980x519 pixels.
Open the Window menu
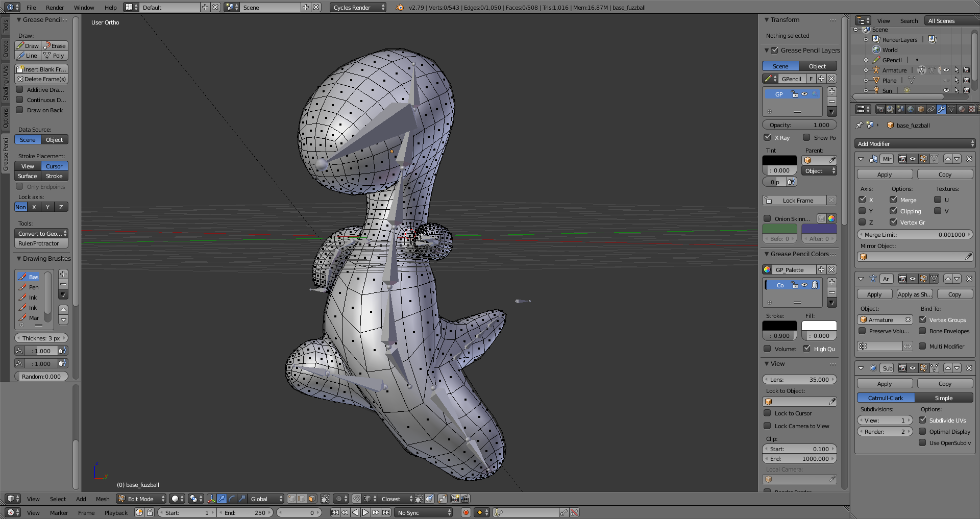coord(84,7)
